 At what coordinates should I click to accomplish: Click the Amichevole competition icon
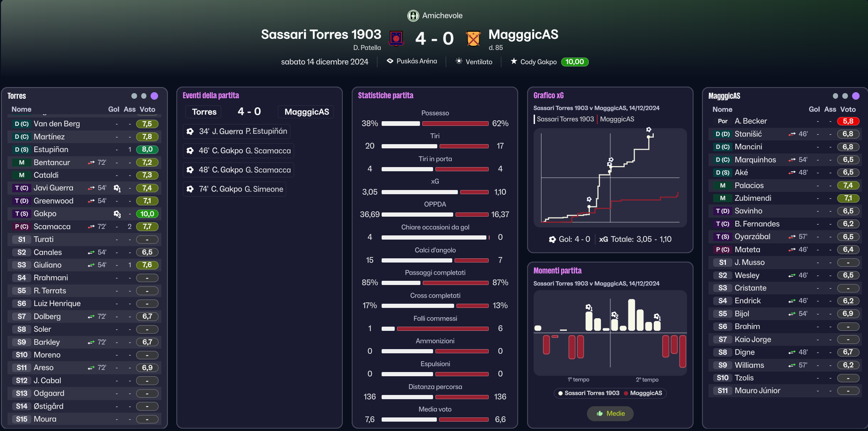[413, 16]
